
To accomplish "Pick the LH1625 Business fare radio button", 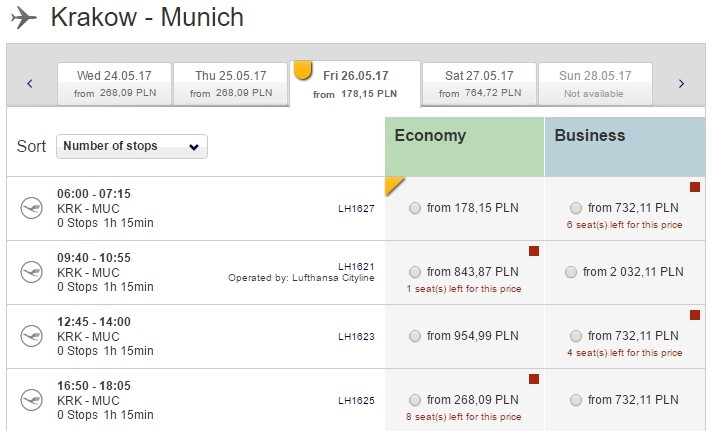I will (575, 400).
